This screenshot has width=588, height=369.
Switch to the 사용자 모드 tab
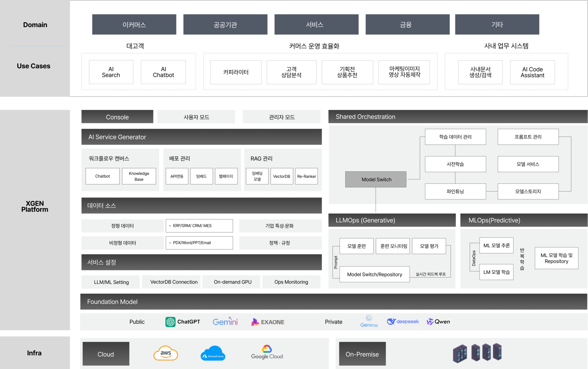pyautogui.click(x=196, y=117)
